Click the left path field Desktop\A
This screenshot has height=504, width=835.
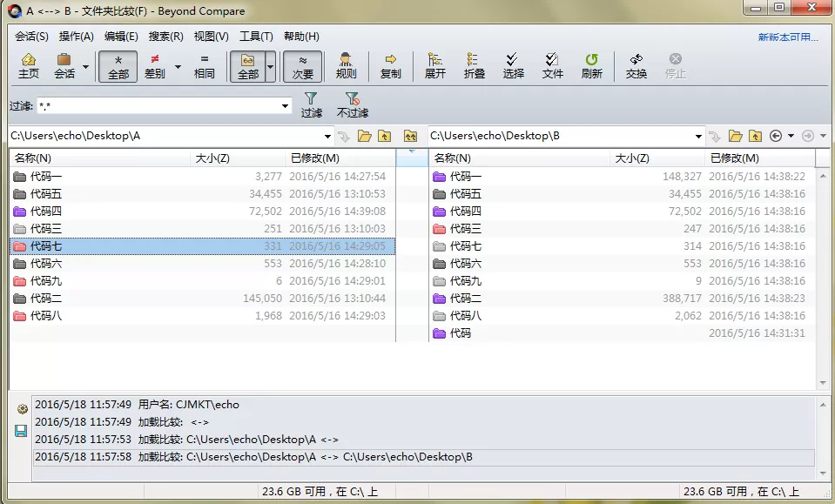165,136
